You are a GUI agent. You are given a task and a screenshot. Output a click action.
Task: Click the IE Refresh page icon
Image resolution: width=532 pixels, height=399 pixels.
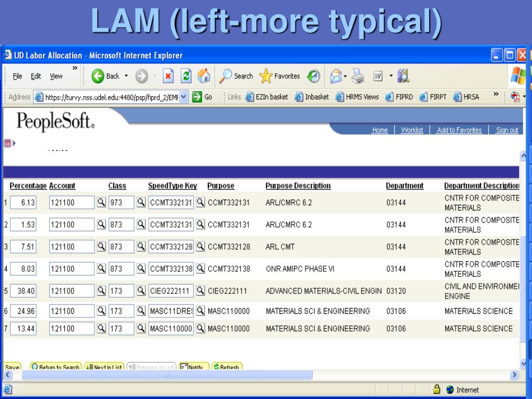point(186,76)
